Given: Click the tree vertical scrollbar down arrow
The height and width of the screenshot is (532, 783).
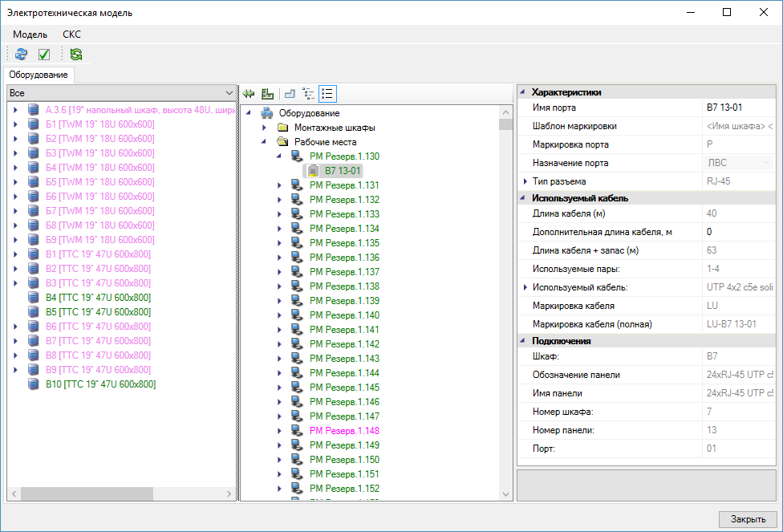Looking at the screenshot, I should 505,494.
